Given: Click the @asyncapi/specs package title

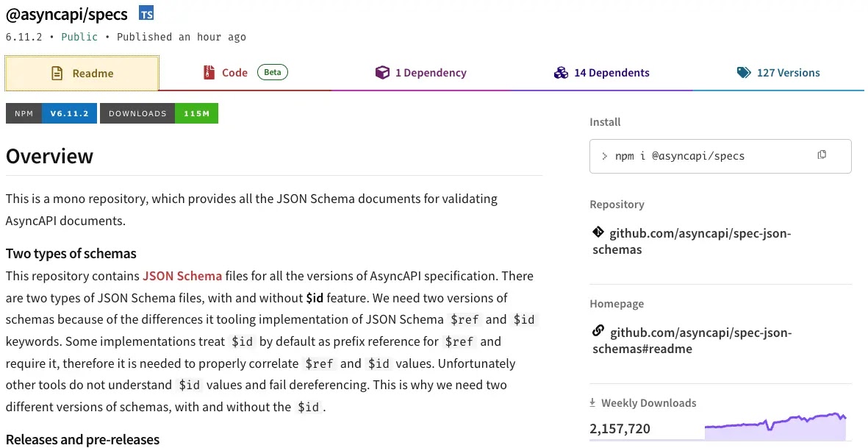Looking at the screenshot, I should pyautogui.click(x=66, y=14).
